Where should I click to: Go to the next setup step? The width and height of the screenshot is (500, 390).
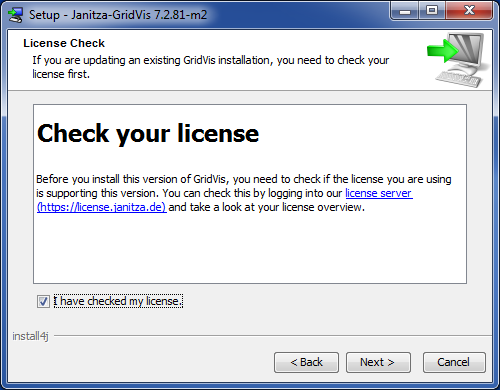pyautogui.click(x=378, y=362)
